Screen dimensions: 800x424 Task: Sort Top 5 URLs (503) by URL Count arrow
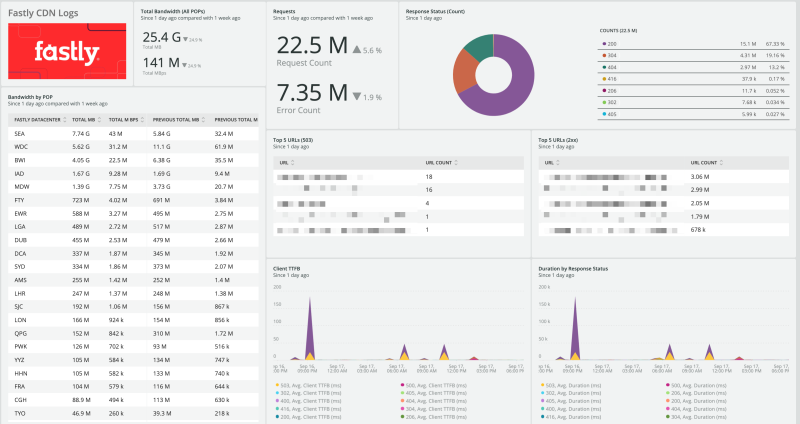pyautogui.click(x=455, y=161)
